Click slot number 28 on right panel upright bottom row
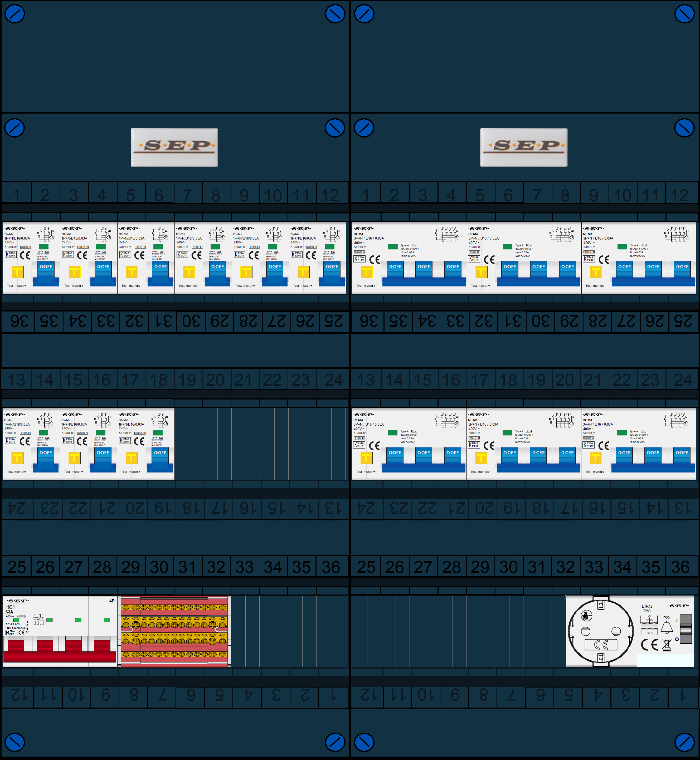This screenshot has width=700, height=760. click(x=451, y=567)
